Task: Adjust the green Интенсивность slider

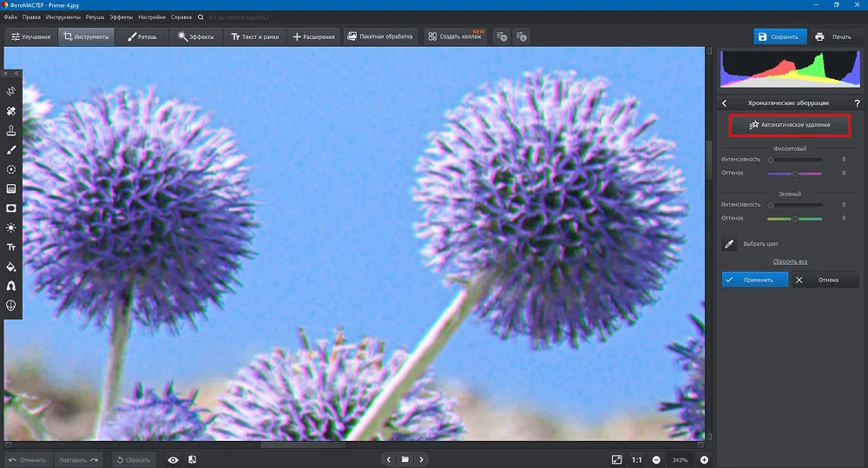Action: tap(795, 205)
